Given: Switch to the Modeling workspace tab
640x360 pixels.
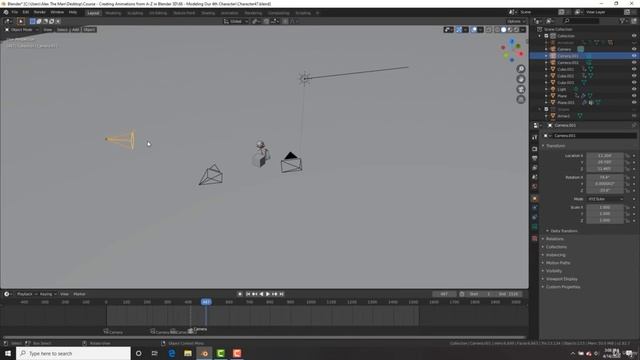Looking at the screenshot, I should (x=113, y=13).
